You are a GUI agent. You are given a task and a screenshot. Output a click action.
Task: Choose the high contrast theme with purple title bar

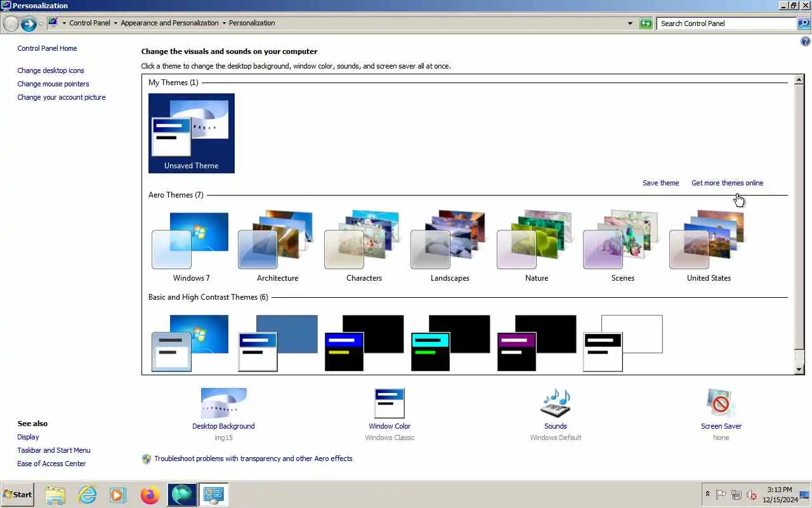(x=536, y=343)
